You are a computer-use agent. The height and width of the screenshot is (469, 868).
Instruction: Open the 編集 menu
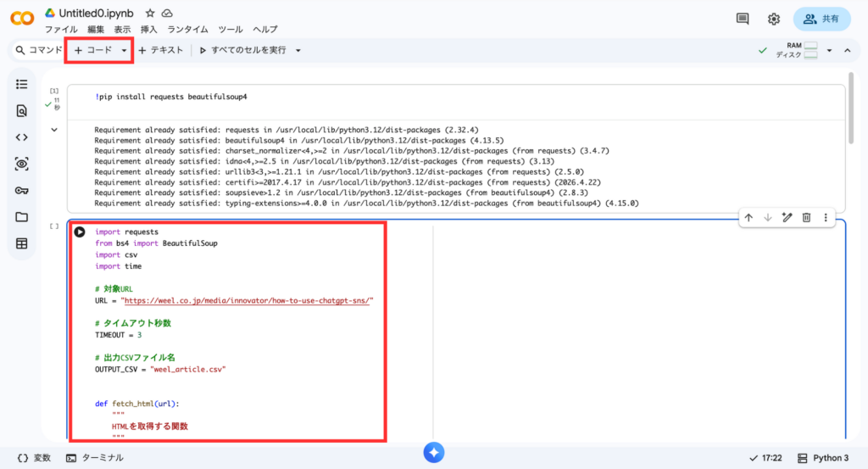[96, 30]
